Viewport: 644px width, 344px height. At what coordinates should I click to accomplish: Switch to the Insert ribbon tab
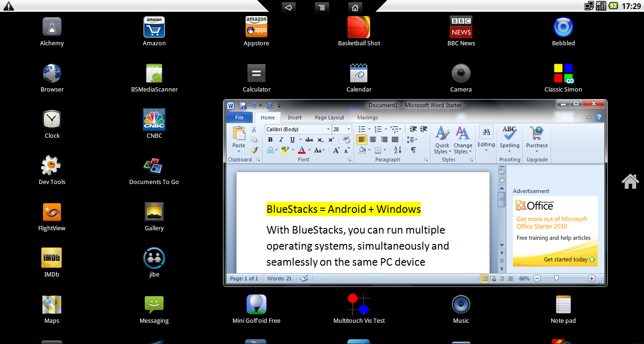click(295, 117)
